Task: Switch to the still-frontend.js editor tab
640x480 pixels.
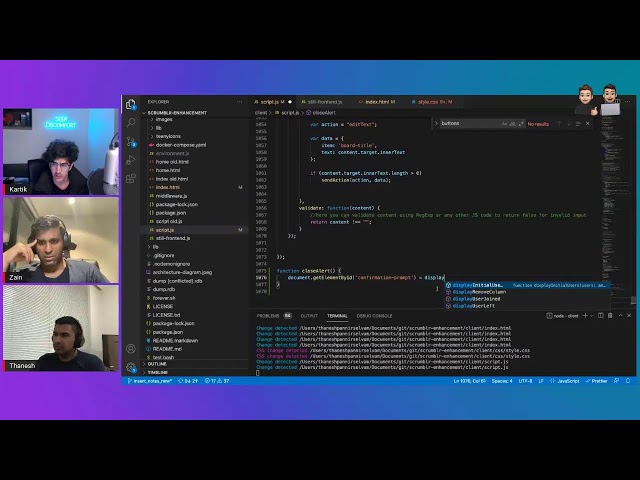Action: (x=323, y=102)
